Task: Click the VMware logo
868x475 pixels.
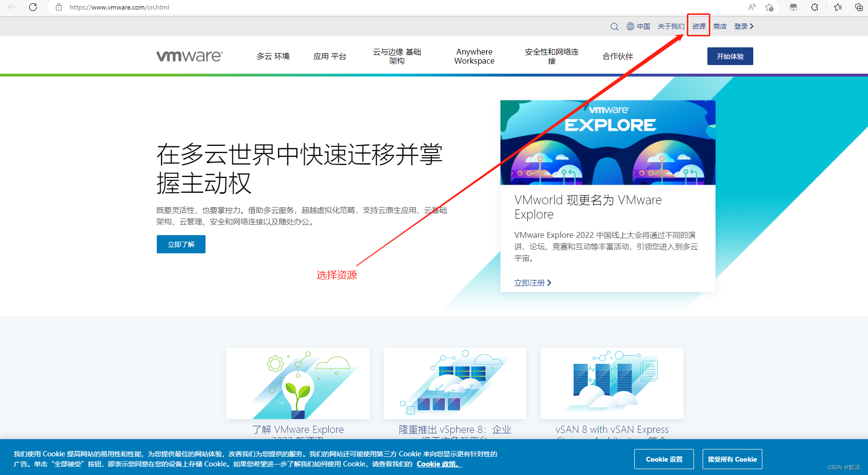Action: (189, 56)
